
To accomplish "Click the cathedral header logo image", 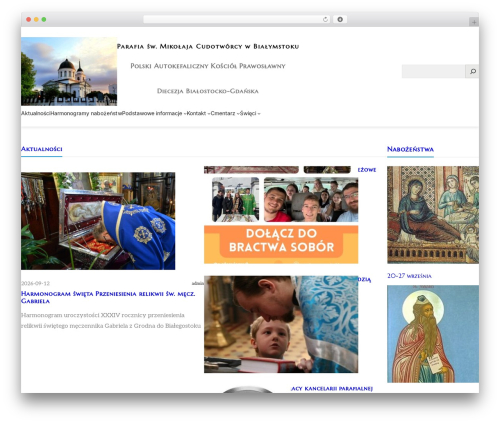I will (x=69, y=71).
